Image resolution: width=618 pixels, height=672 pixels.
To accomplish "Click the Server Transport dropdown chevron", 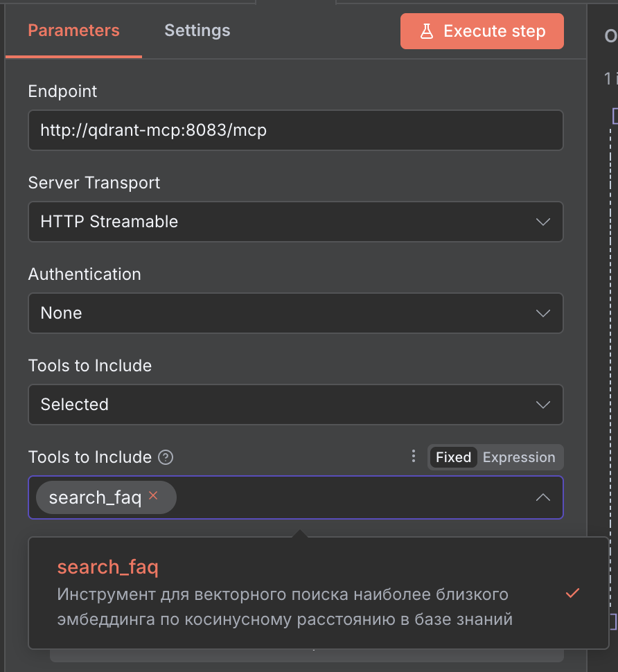I will tap(543, 221).
